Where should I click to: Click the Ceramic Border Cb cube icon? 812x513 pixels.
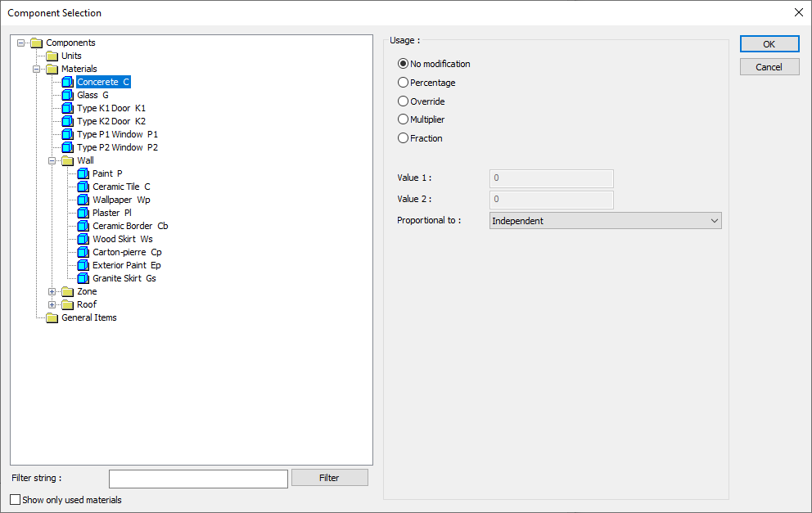(83, 226)
